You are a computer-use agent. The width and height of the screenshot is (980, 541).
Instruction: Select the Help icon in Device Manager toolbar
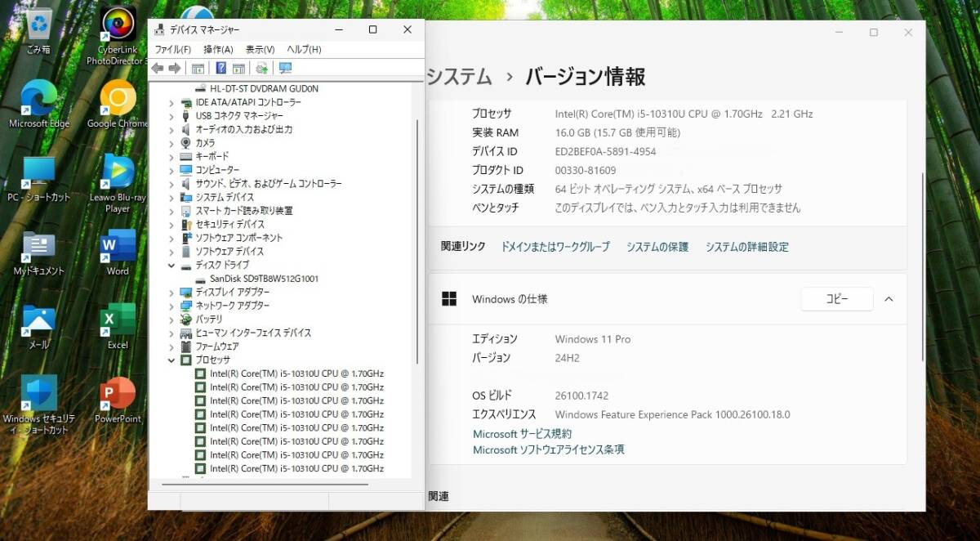point(221,69)
